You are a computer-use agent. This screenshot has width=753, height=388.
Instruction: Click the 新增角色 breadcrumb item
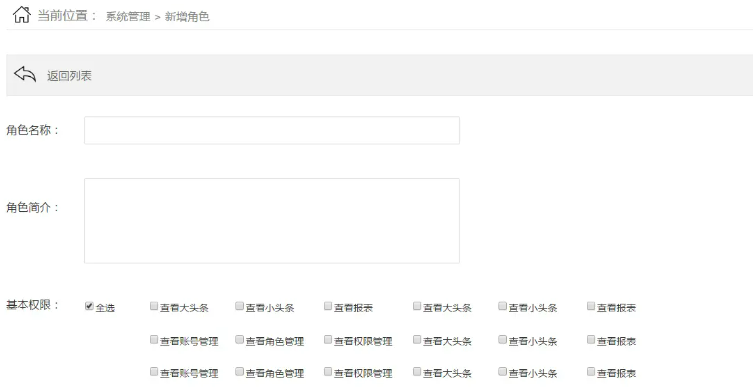[x=187, y=16]
